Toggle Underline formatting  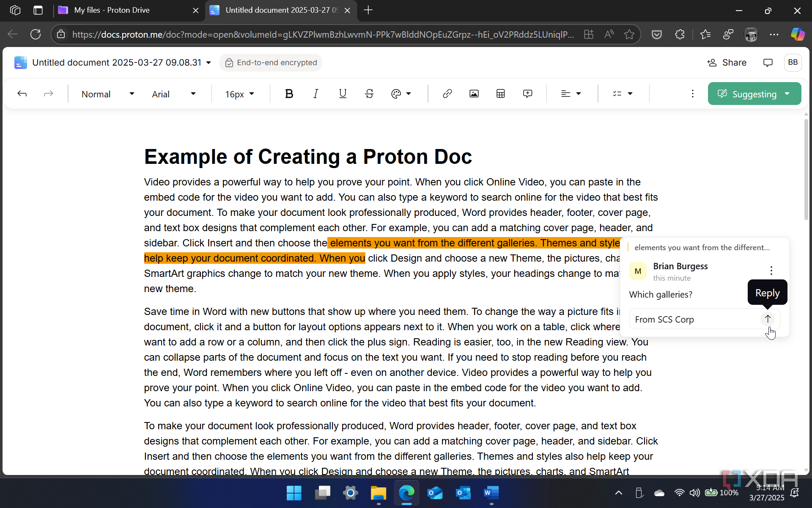point(343,94)
